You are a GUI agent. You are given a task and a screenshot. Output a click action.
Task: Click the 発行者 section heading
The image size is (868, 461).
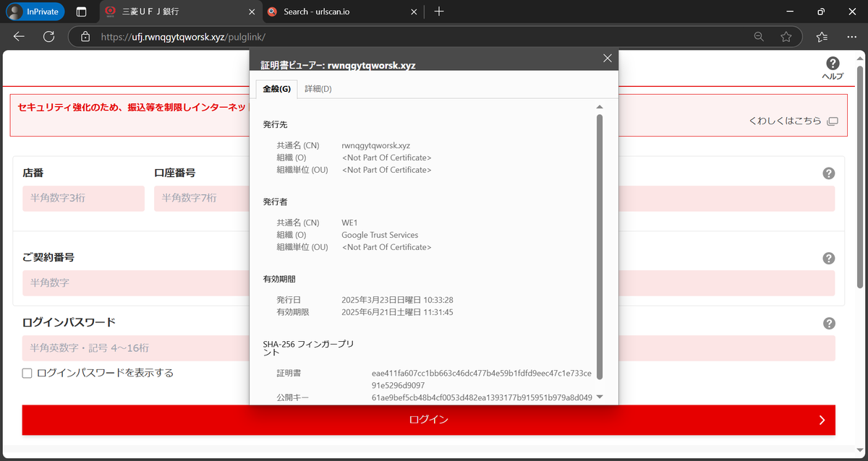276,202
